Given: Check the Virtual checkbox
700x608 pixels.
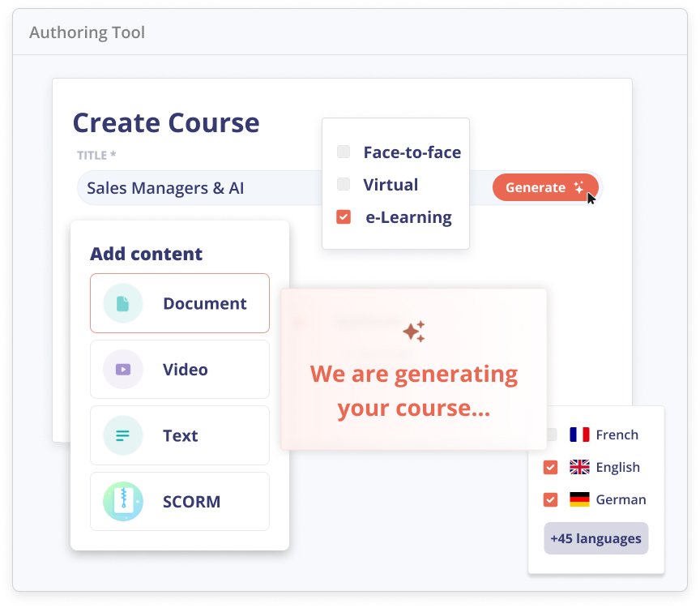Looking at the screenshot, I should pyautogui.click(x=344, y=183).
